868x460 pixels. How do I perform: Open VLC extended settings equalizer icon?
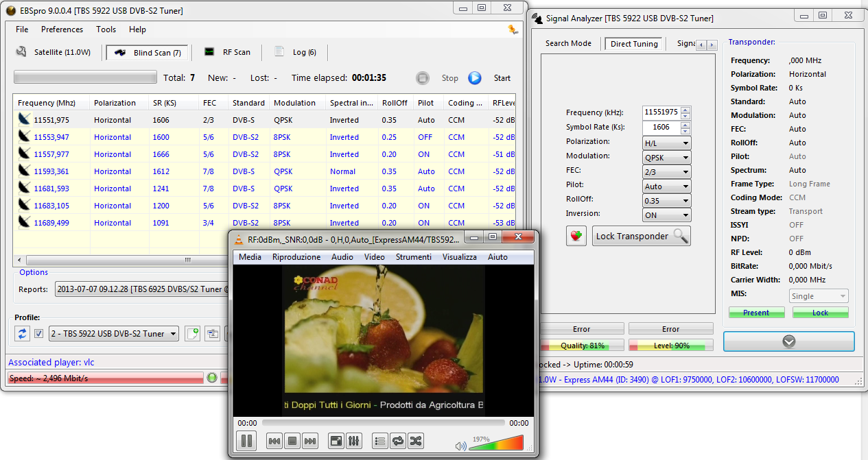[x=353, y=441]
